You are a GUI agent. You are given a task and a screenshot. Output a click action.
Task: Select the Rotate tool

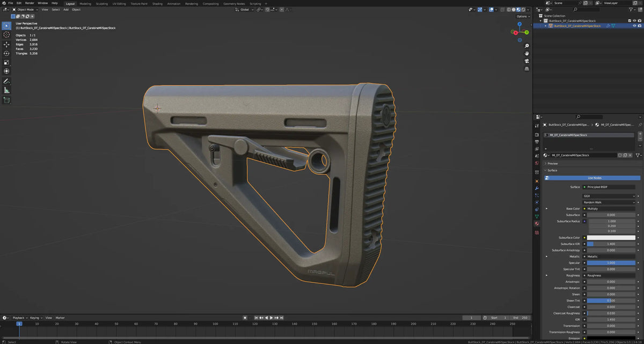coord(6,54)
